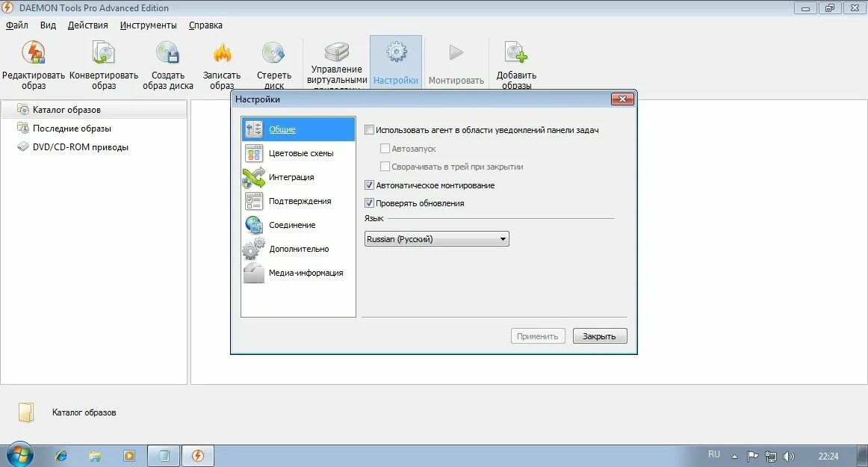Enable 'Использовать агент в области уведомлений' checkbox

369,130
